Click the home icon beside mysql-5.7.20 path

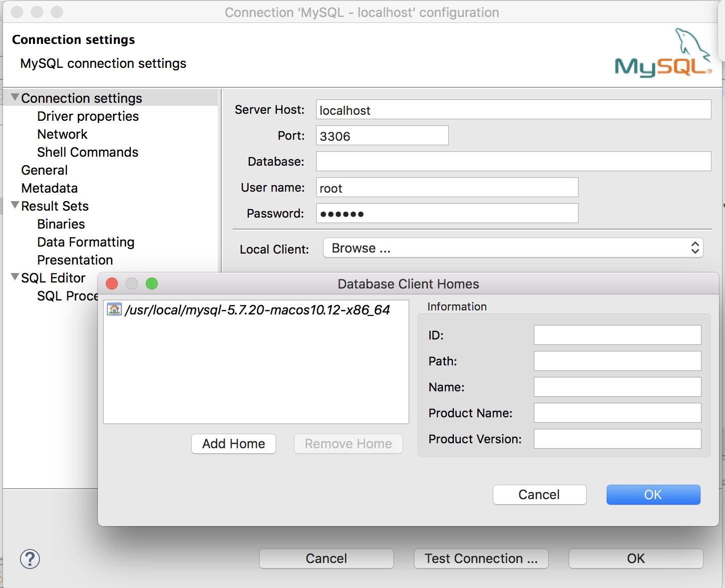coord(114,309)
